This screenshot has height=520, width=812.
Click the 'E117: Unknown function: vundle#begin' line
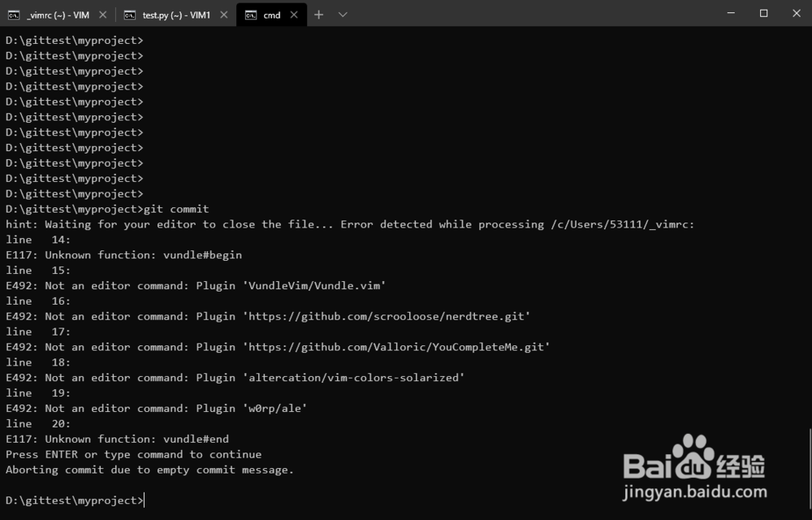pyautogui.click(x=123, y=255)
